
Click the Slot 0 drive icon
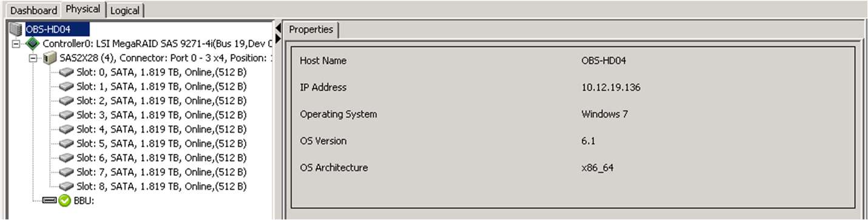(x=66, y=72)
